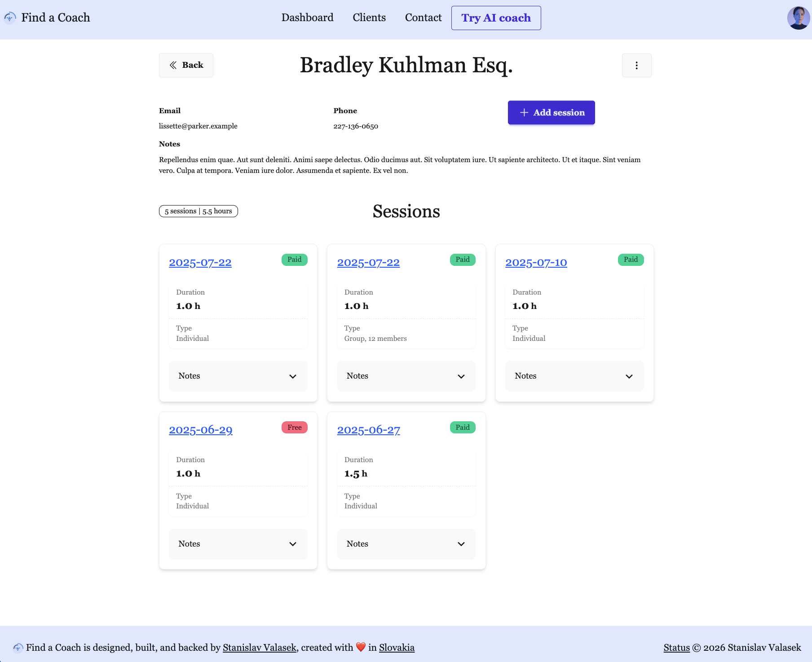Click the 5 sessions summary badge
Image resolution: width=812 pixels, height=662 pixels.
point(198,211)
